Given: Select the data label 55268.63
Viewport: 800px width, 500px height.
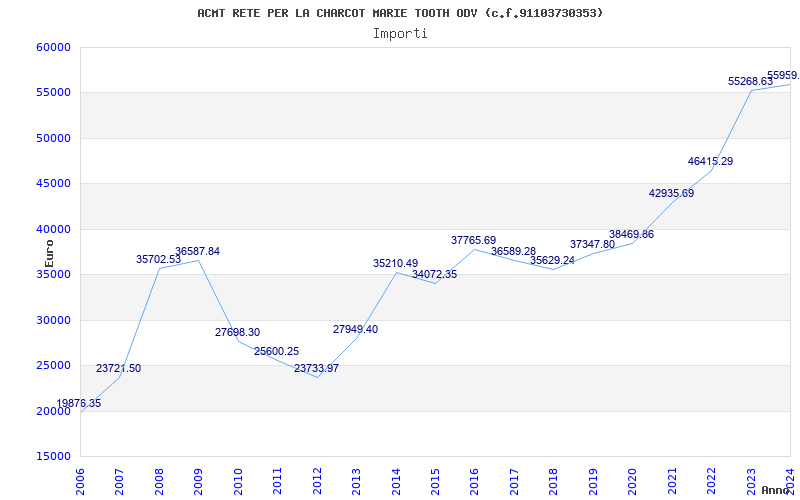Looking at the screenshot, I should [x=751, y=82].
